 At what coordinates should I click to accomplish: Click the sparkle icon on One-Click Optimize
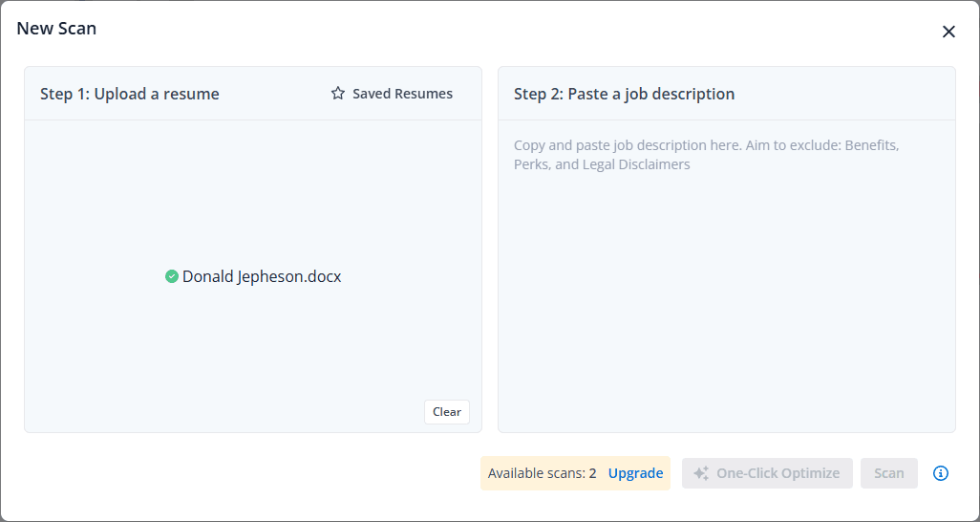(x=701, y=473)
